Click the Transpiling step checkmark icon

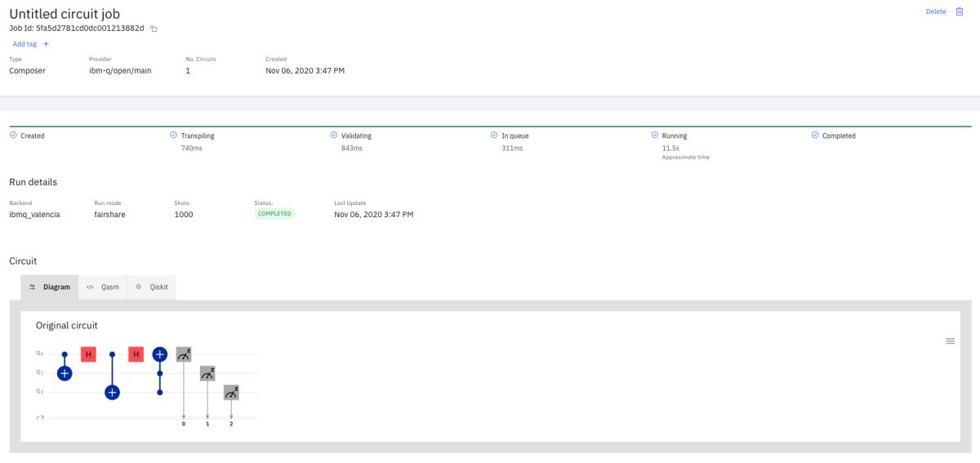[173, 136]
